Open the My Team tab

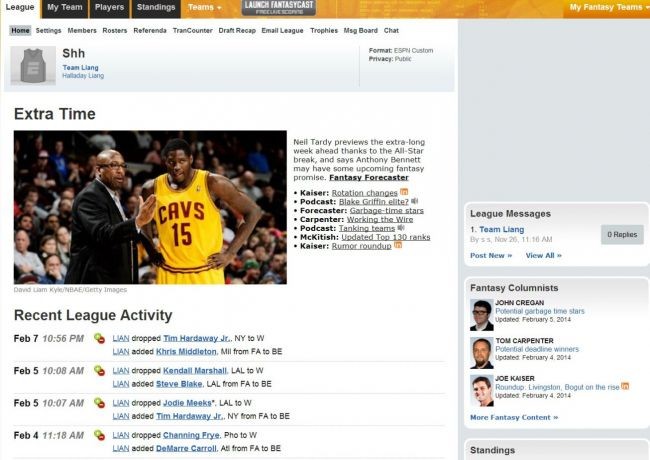(65, 7)
